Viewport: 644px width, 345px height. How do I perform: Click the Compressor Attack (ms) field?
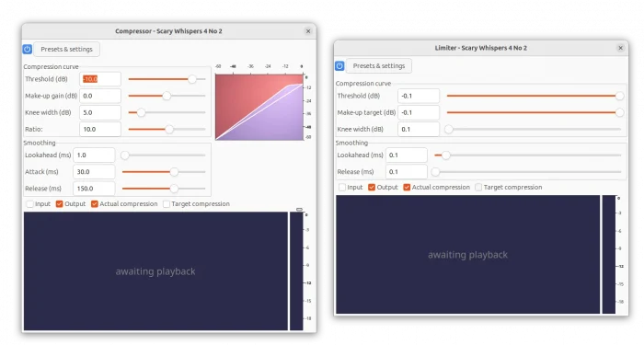click(94, 172)
